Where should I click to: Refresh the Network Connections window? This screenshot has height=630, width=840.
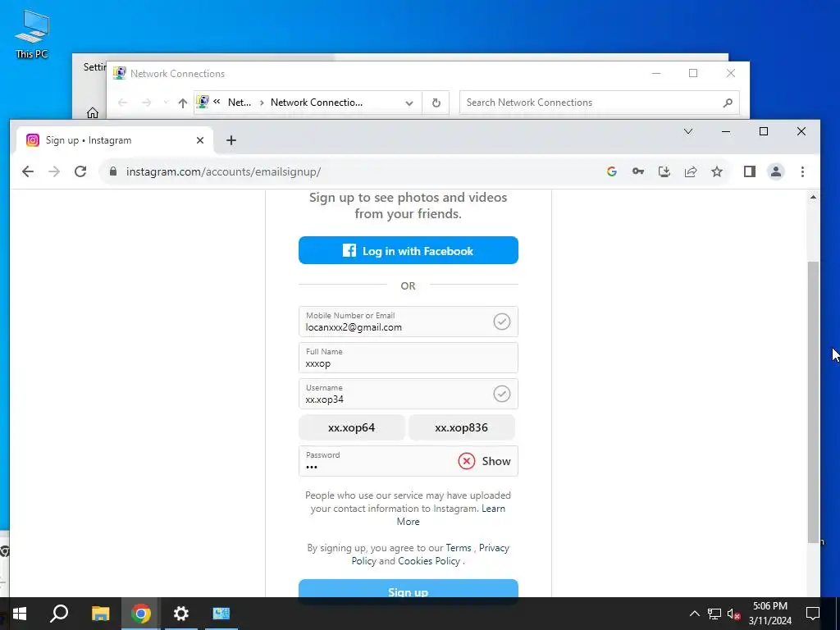click(x=436, y=103)
